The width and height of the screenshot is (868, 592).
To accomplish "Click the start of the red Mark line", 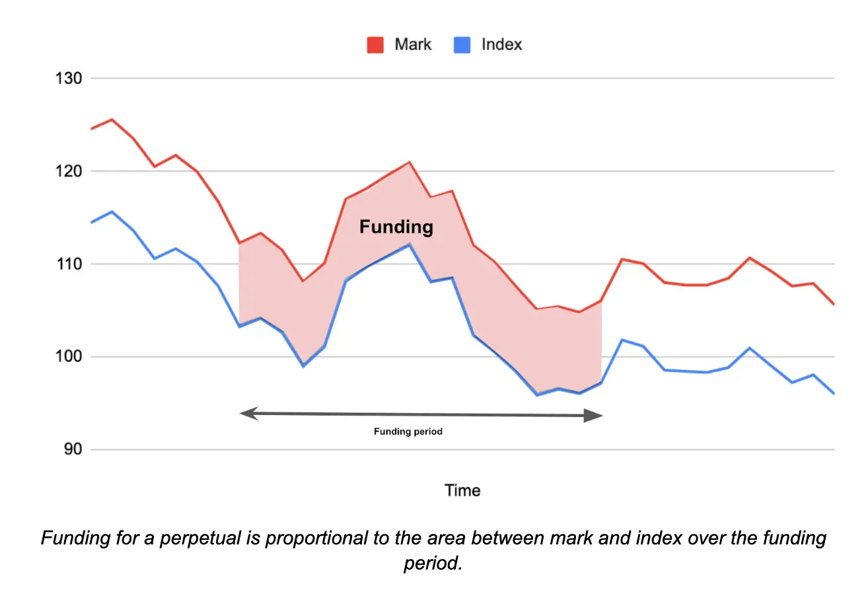I will point(92,129).
